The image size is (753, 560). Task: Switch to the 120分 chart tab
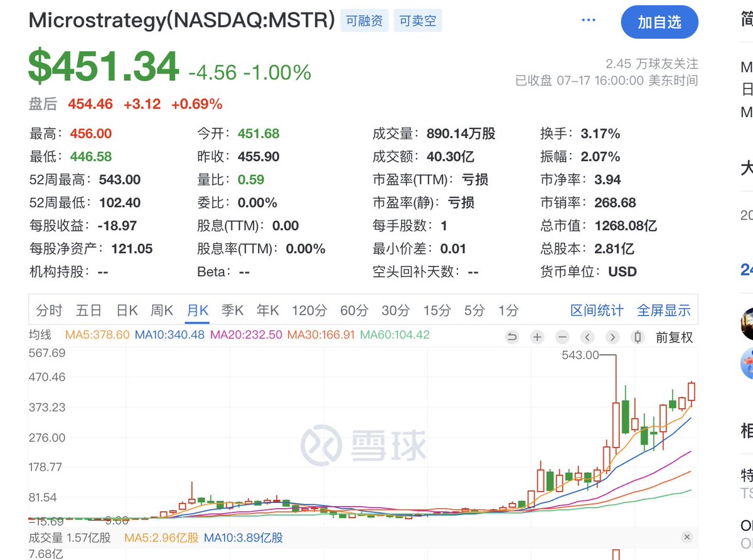(x=309, y=310)
